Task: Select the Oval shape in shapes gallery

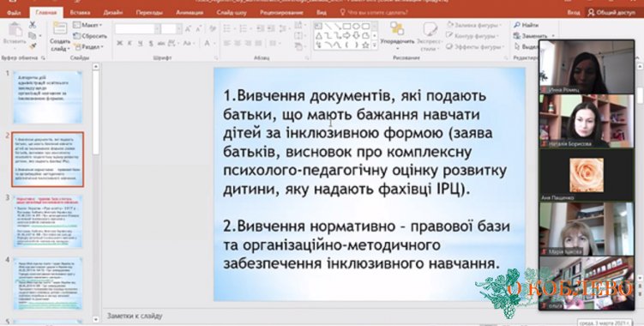Action: pyautogui.click(x=356, y=27)
